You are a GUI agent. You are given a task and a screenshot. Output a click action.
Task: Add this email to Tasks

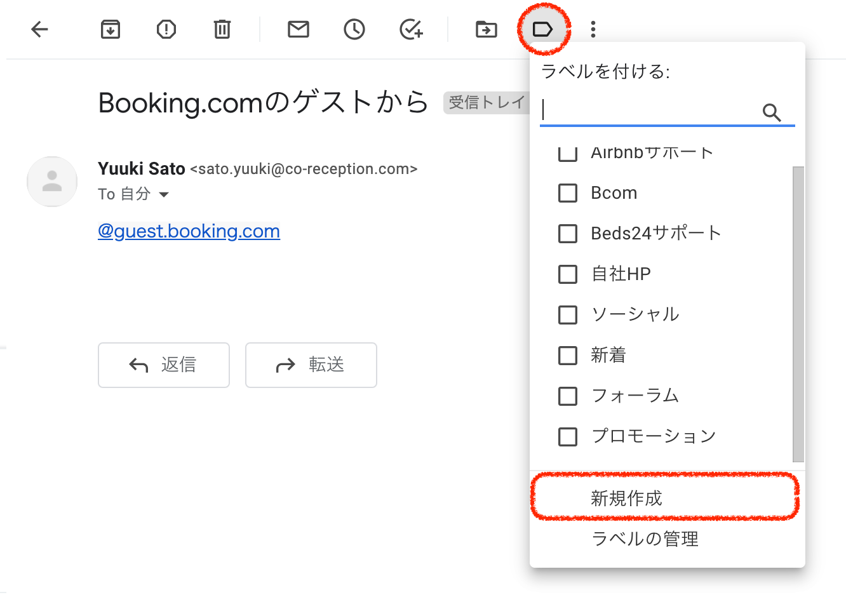click(410, 29)
